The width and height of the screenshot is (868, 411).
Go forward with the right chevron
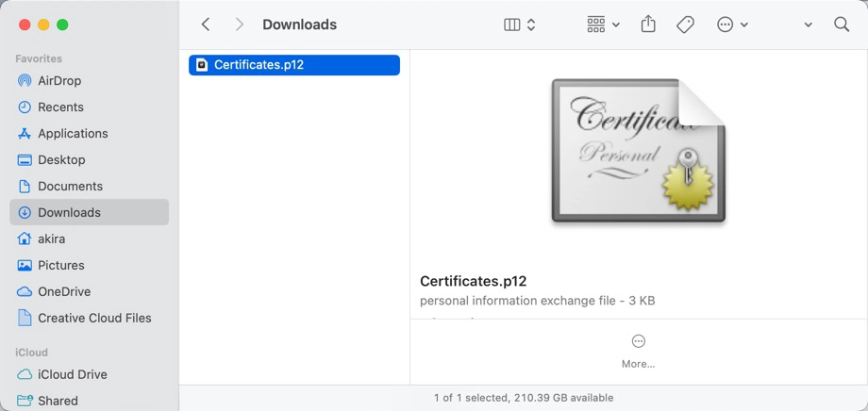click(x=239, y=25)
